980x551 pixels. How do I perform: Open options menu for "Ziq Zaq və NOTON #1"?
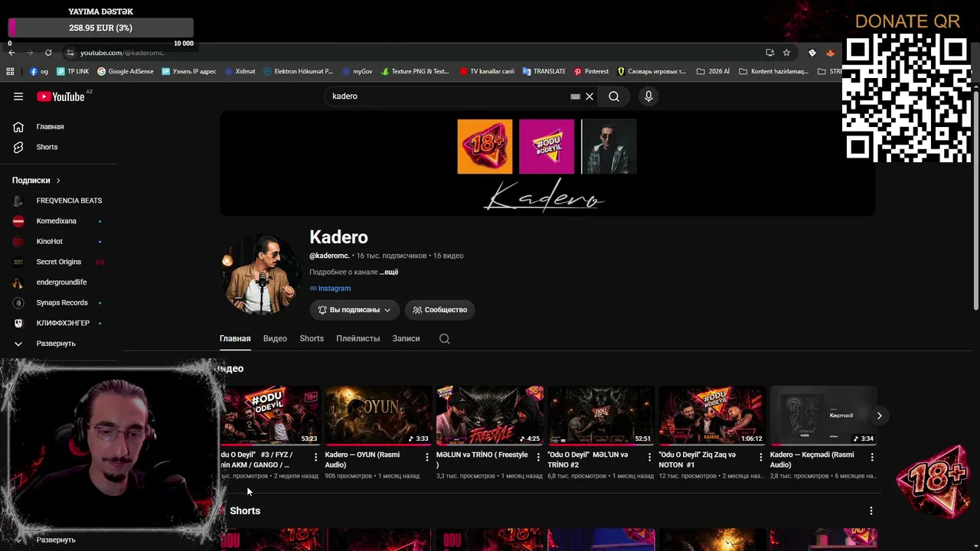[760, 457]
